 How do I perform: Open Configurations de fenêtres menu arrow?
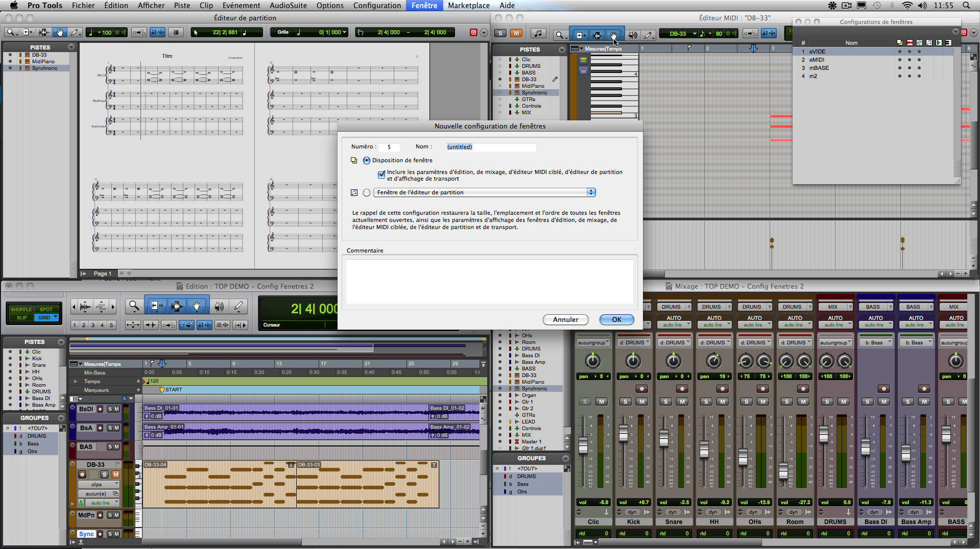point(955,32)
